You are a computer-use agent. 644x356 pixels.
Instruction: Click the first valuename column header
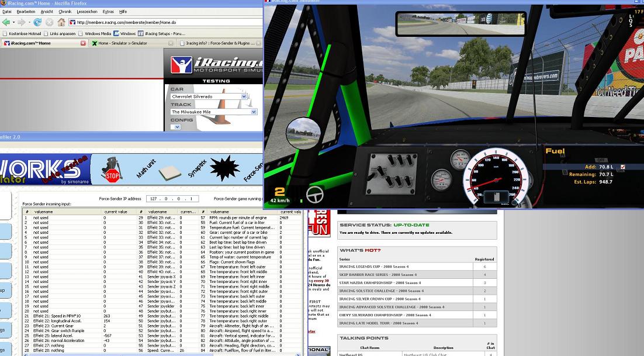65,212
